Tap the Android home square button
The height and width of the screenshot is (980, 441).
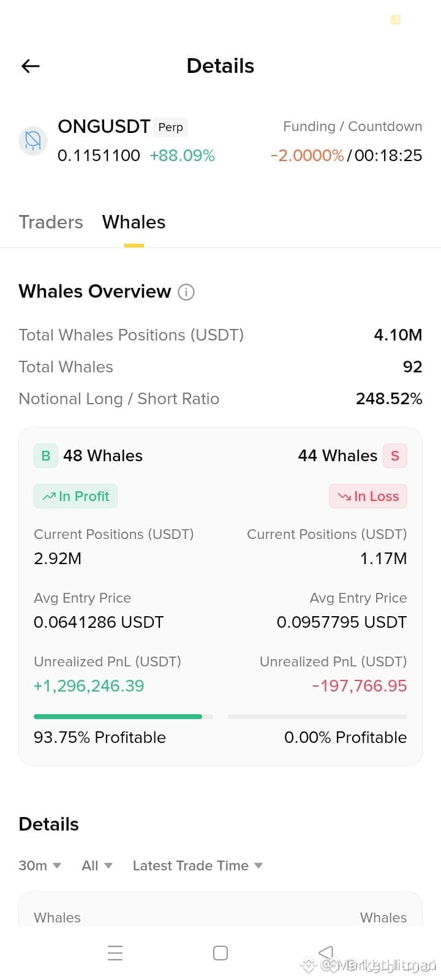click(221, 953)
